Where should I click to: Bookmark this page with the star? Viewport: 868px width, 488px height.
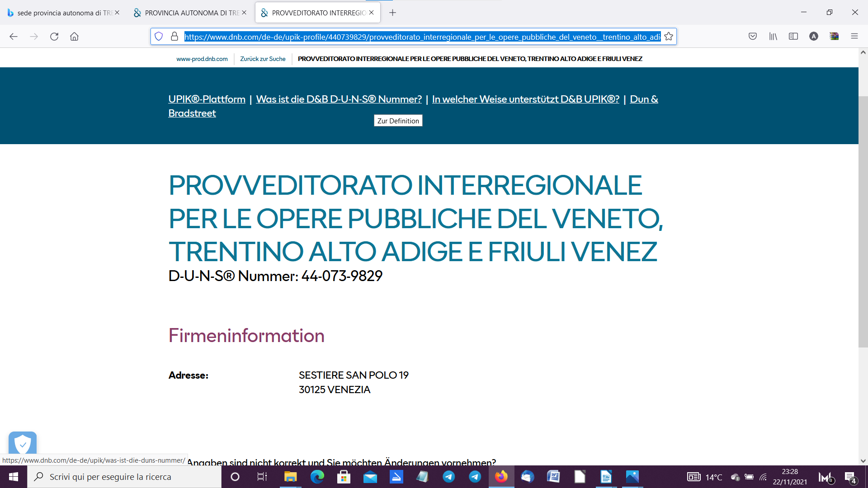click(669, 37)
